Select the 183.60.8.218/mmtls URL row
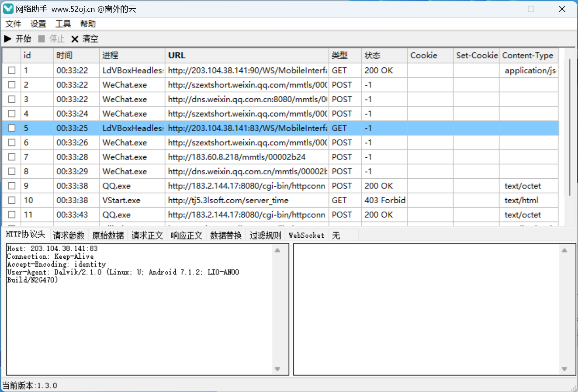The image size is (578, 392). pyautogui.click(x=247, y=157)
